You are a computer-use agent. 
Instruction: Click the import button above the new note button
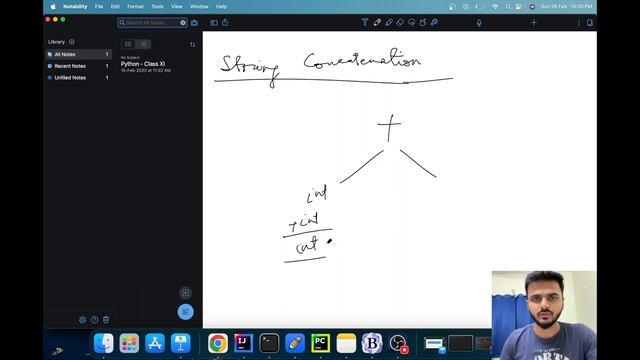(x=185, y=293)
